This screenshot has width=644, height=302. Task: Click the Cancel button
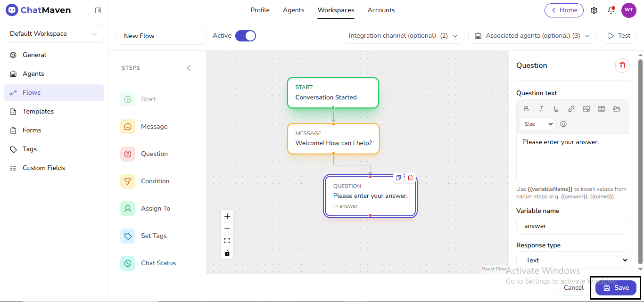[573, 287]
